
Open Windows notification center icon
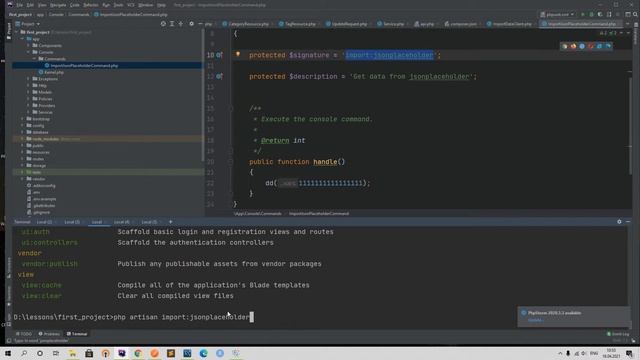point(630,353)
